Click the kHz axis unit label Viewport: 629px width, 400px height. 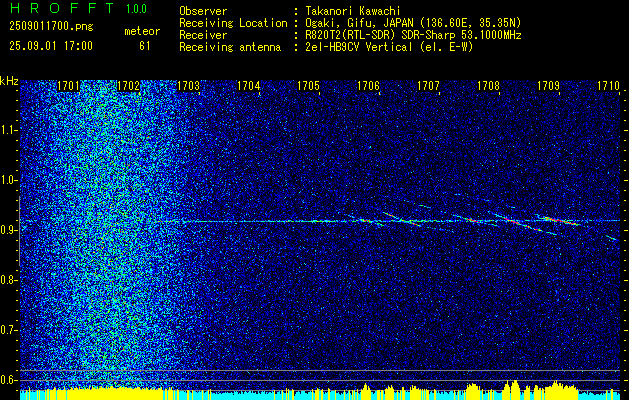coord(9,81)
